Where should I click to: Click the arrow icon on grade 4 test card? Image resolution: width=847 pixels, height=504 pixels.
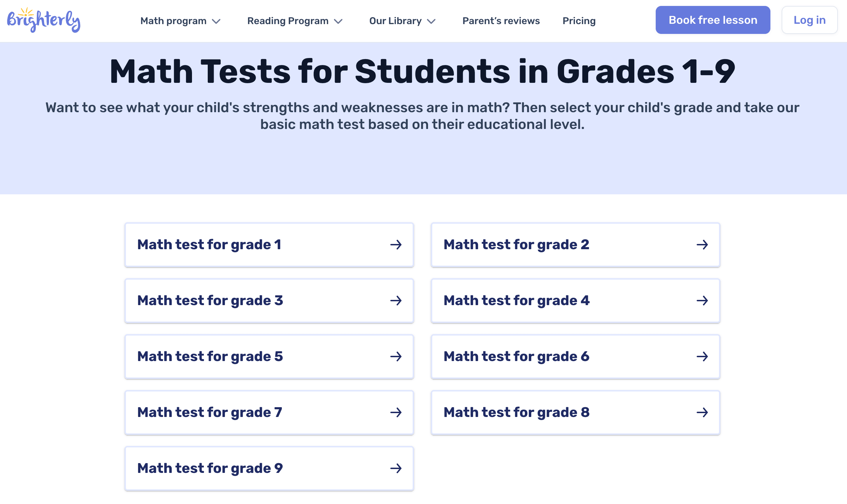[x=703, y=301]
